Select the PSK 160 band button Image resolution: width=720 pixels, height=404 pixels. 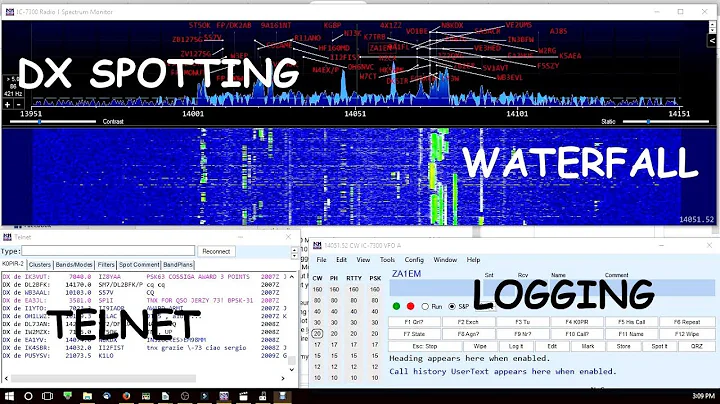pos(375,290)
